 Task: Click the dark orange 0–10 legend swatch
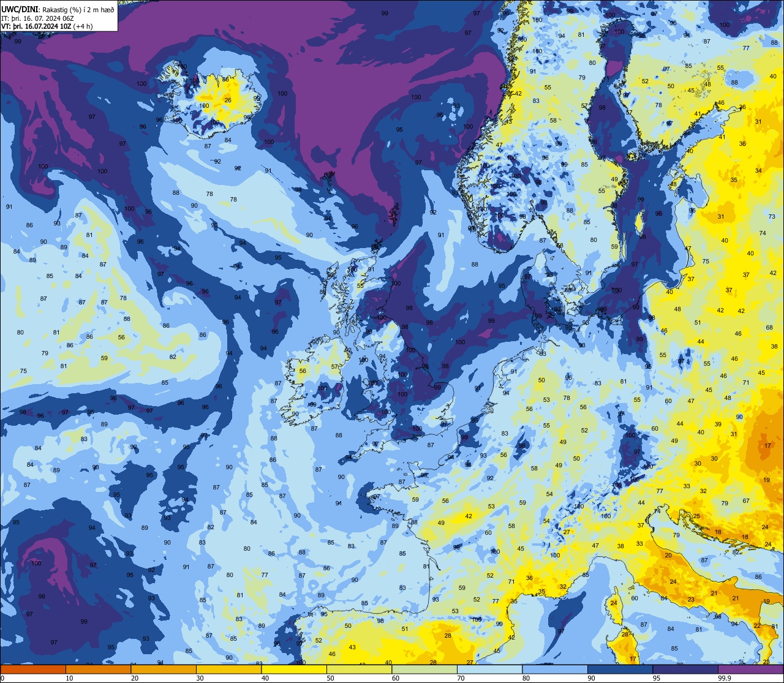[x=33, y=670]
